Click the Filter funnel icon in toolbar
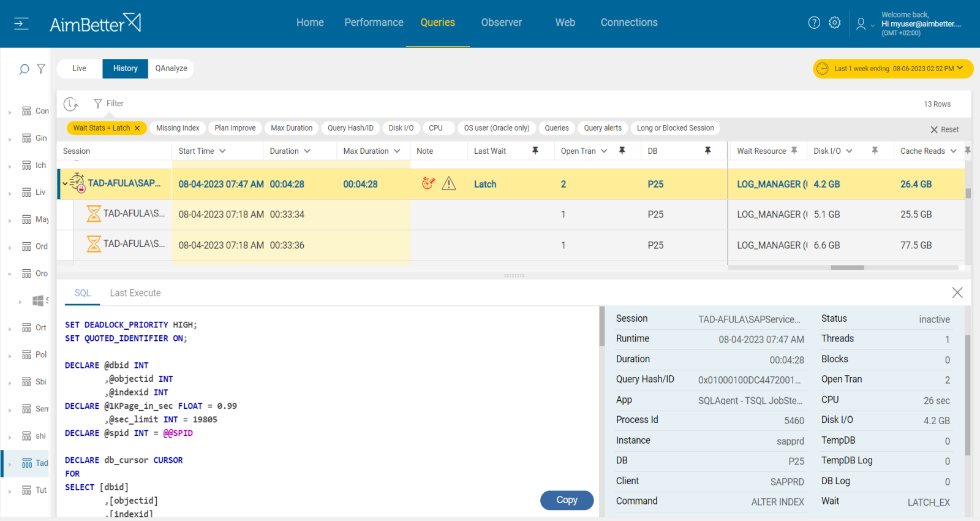The width and height of the screenshot is (980, 521). tap(98, 104)
